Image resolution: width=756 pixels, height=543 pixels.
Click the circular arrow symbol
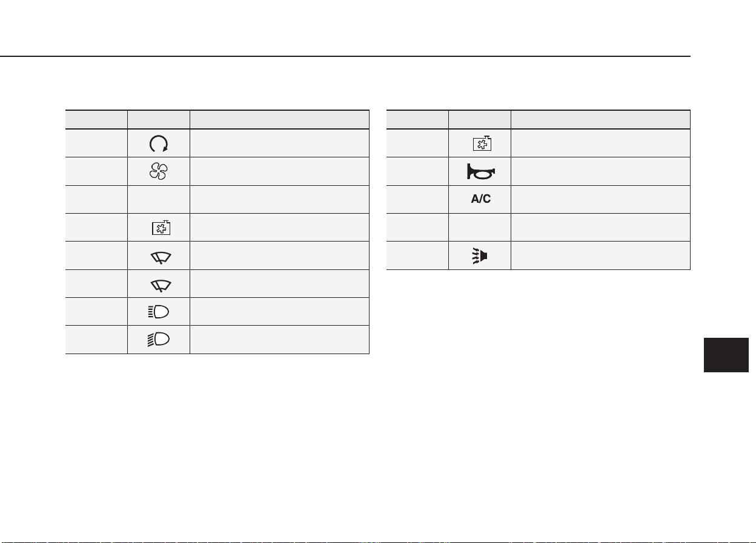pos(159,143)
